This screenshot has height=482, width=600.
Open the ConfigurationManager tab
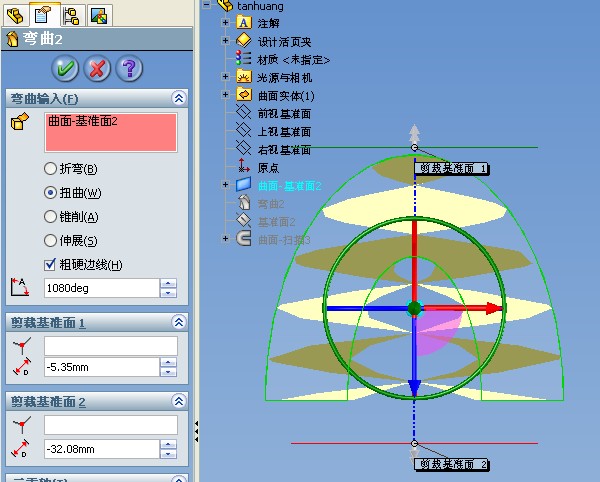click(72, 15)
